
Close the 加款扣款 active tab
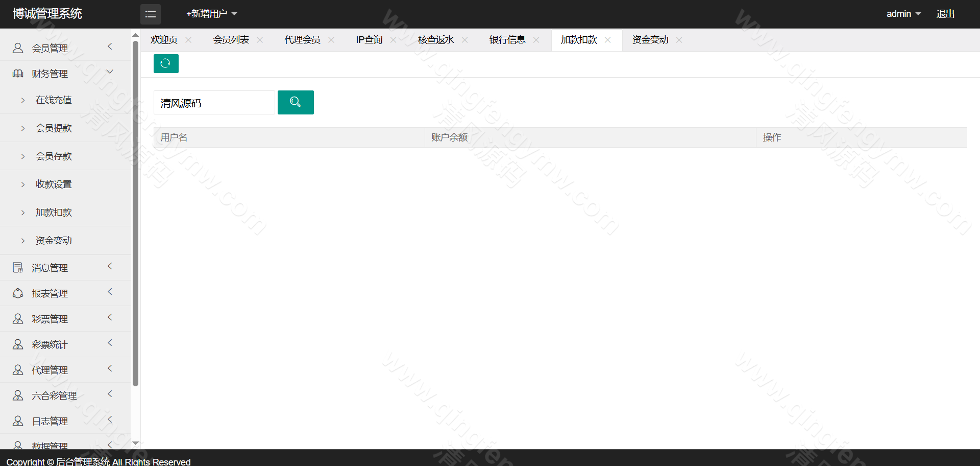pyautogui.click(x=607, y=40)
